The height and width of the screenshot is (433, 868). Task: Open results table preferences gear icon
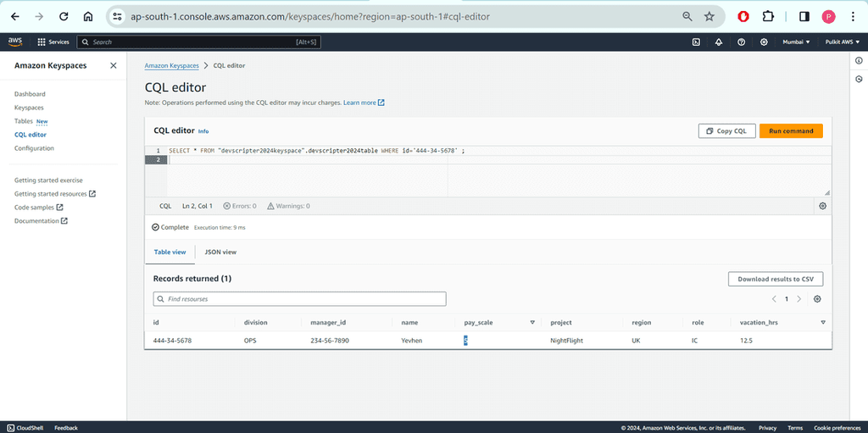tap(817, 299)
